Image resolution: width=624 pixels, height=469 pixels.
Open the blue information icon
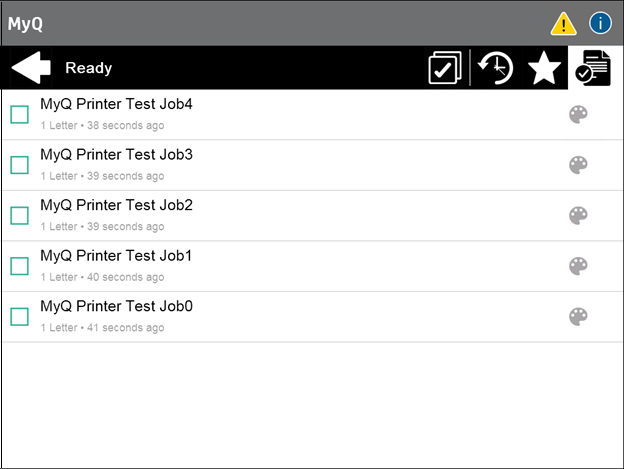click(600, 23)
